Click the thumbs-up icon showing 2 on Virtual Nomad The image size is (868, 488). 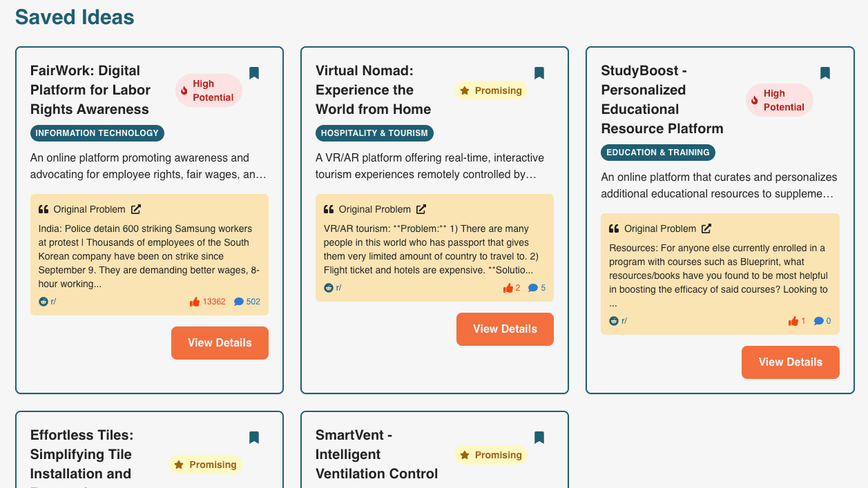(x=508, y=288)
